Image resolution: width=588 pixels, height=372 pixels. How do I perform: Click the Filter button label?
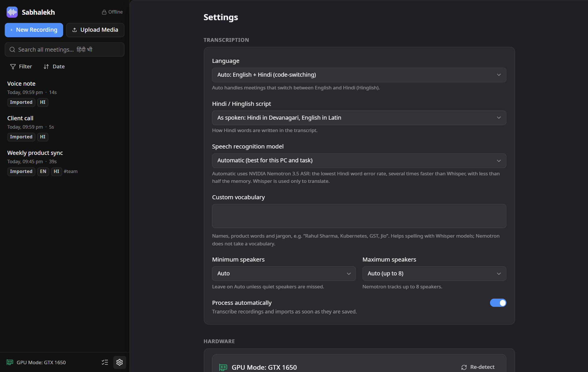tap(25, 67)
